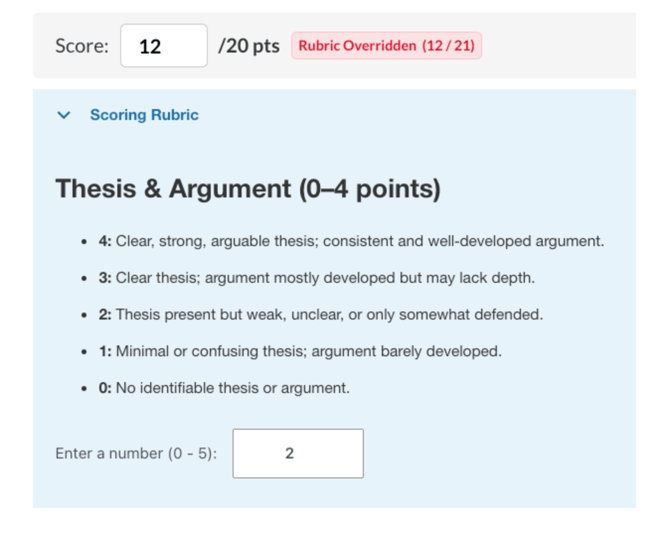Collapse the Scoring Rubric chevron
Screen dimensions: 670x543
(x=65, y=115)
